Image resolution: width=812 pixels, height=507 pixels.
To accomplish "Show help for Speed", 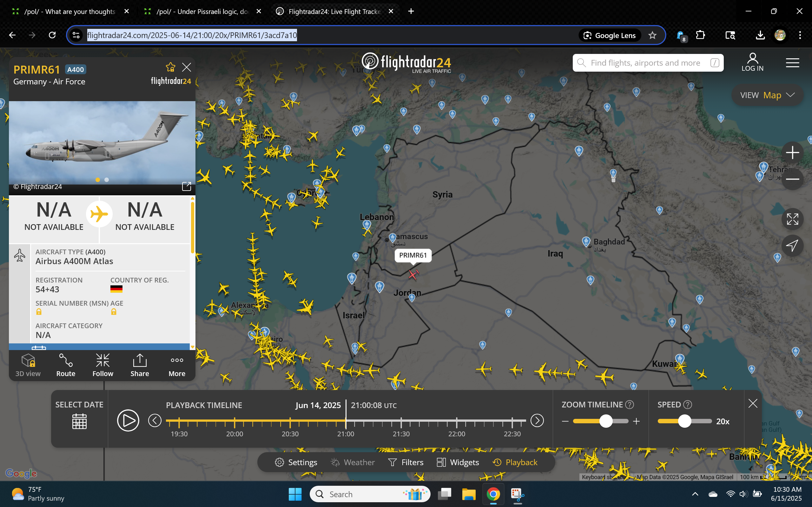I will point(688,405).
